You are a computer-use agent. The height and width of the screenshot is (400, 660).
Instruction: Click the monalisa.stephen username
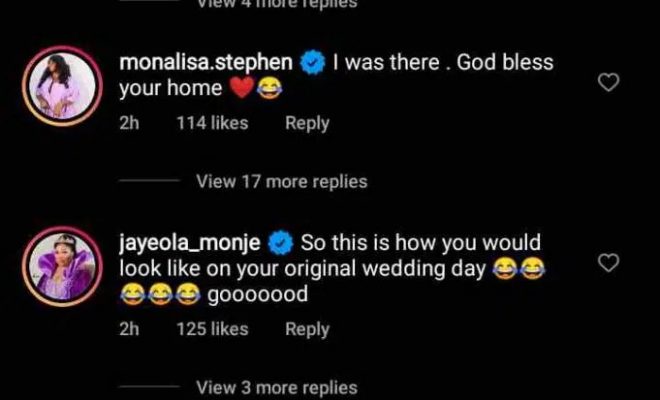point(206,62)
